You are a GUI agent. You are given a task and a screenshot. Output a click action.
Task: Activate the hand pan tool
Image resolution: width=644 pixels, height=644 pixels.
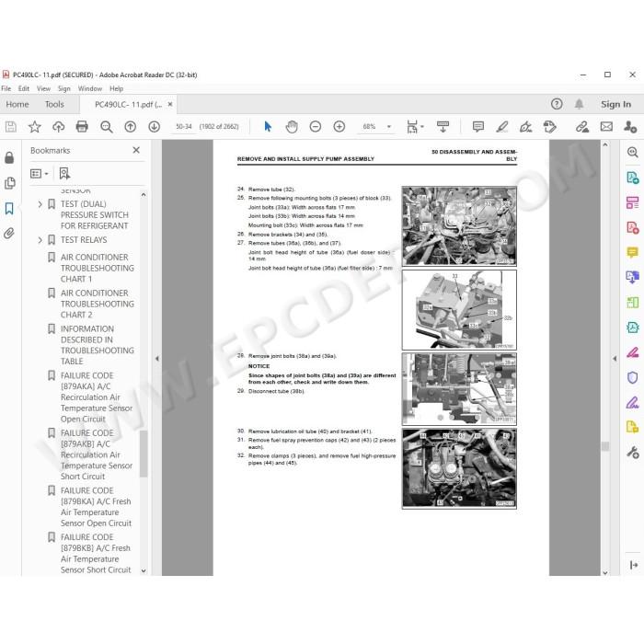tap(292, 127)
